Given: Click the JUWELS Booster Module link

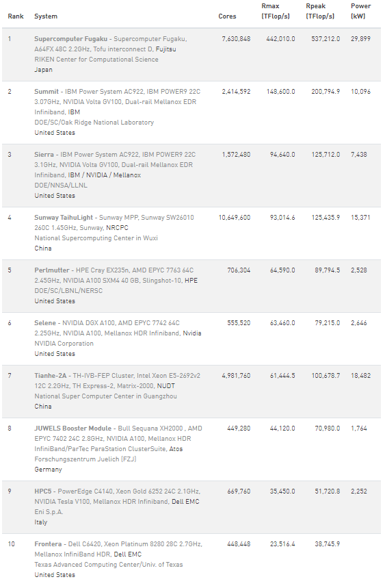Looking at the screenshot, I should (72, 429).
